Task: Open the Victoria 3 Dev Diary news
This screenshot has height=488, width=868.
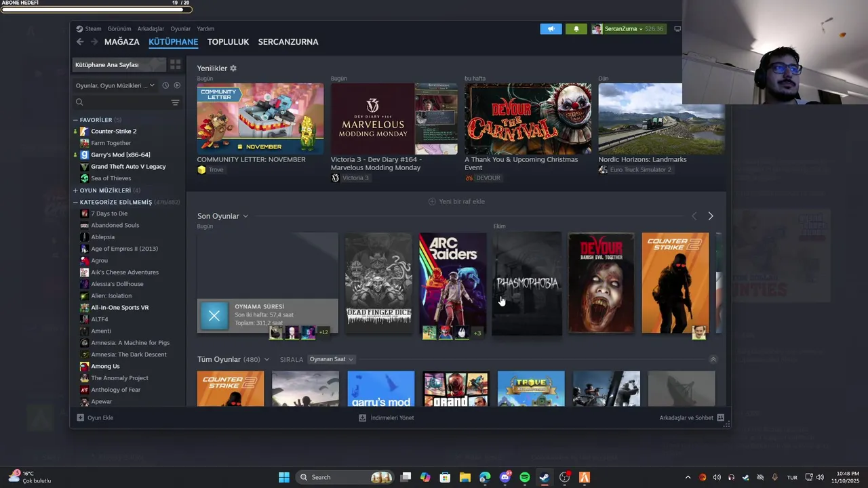Action: point(394,119)
